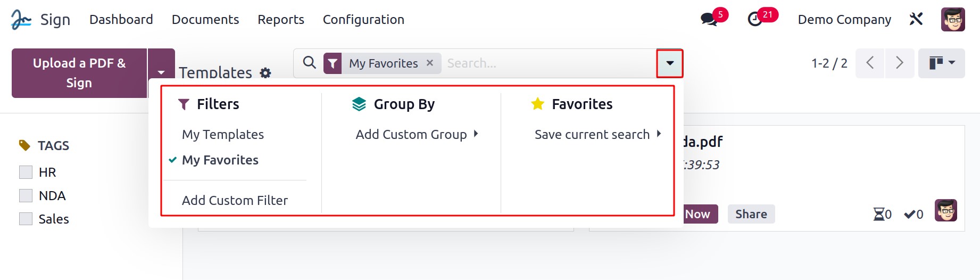Viewport: 980px width, 280px height.
Task: Open the Configuration menu
Action: [x=363, y=20]
